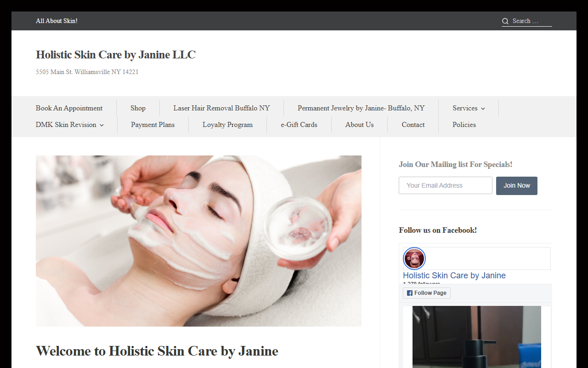Click the site title Holistic Skin Care by Janine LLC

(116, 55)
